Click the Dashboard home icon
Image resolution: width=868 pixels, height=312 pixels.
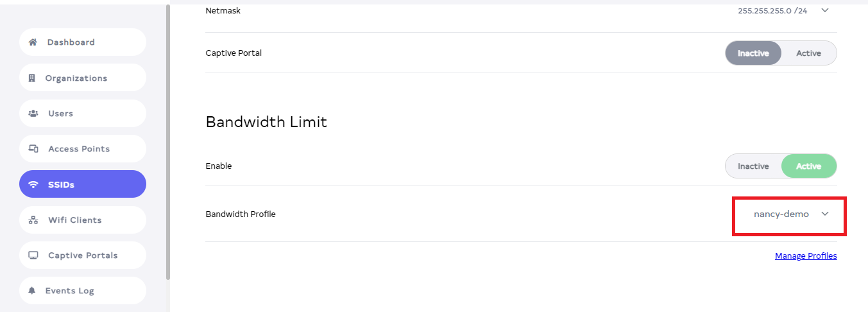pos(33,42)
